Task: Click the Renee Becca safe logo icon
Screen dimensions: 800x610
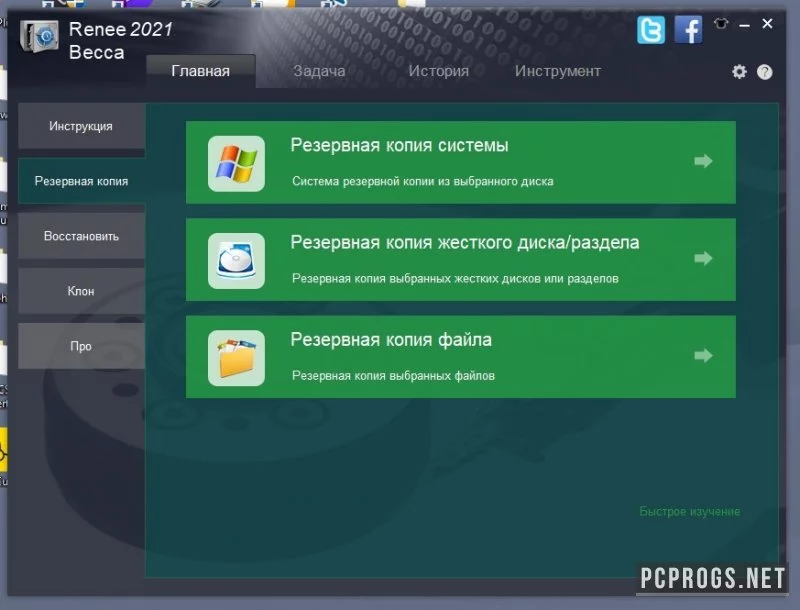Action: (x=39, y=36)
